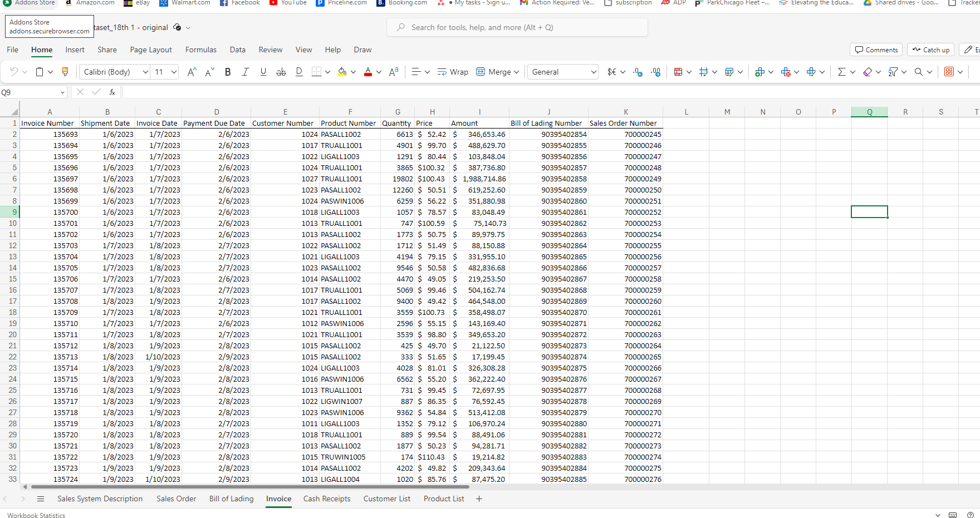Viewport: 980px width, 518px height.
Task: Click the search tools and help box
Action: coord(517,27)
